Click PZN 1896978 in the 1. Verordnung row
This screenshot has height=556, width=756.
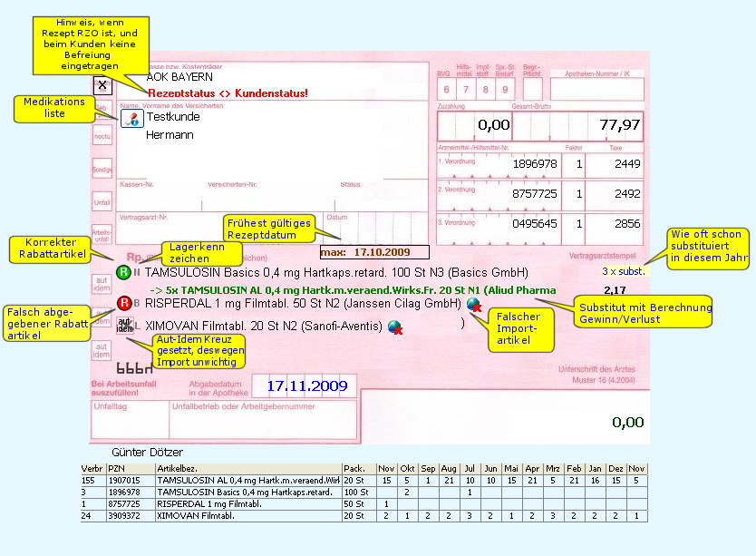pos(534,164)
